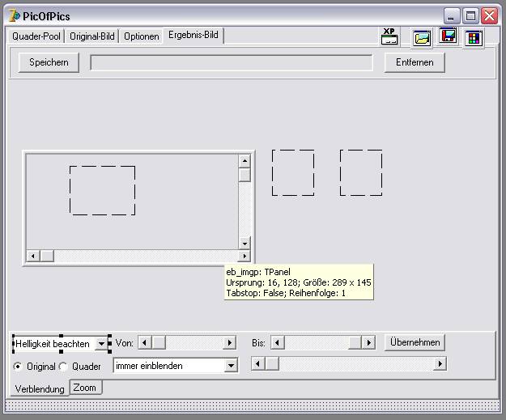Click the save dialog floppy icon

(449, 36)
